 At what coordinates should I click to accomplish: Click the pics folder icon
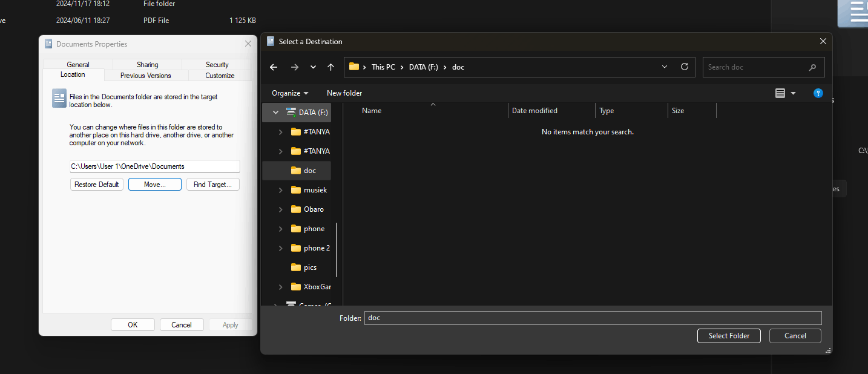296,267
